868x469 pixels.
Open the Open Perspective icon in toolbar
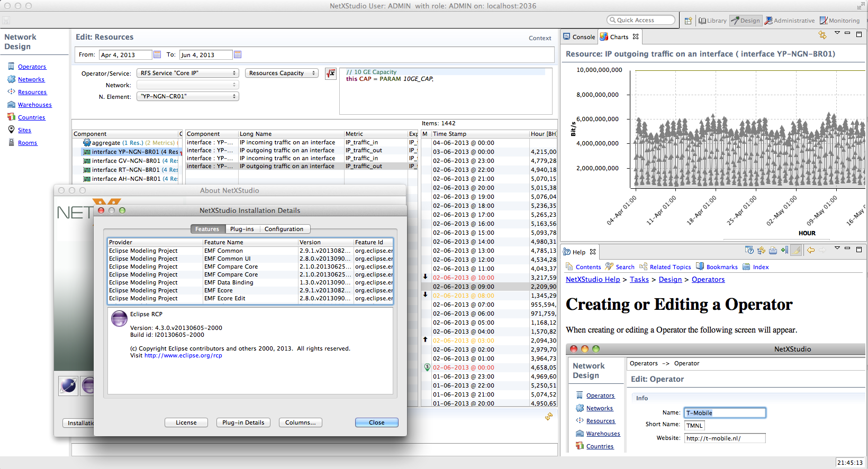pyautogui.click(x=688, y=21)
